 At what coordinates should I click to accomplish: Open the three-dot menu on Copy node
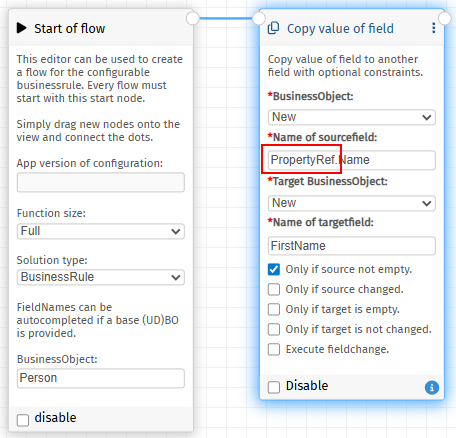(433, 28)
